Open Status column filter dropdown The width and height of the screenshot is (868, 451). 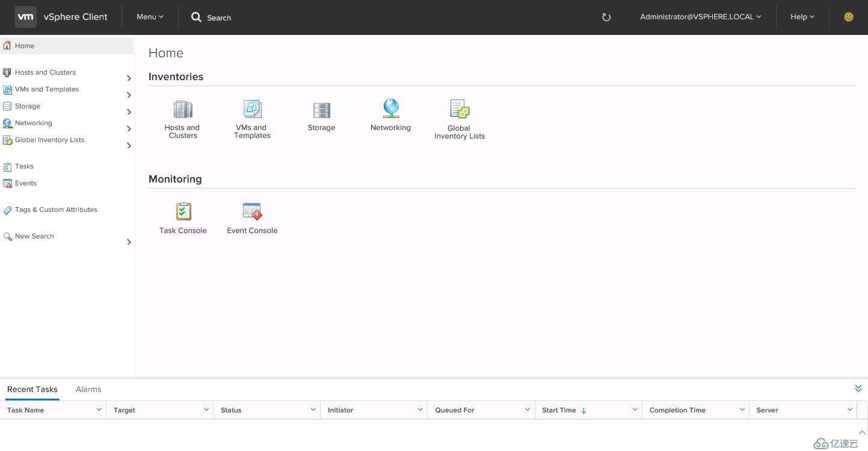[x=313, y=409]
